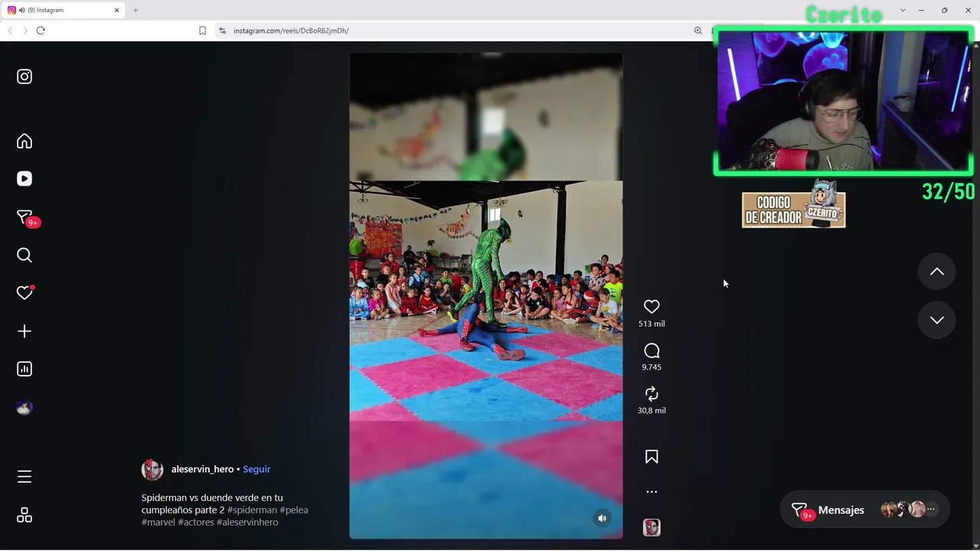Close the Instagram browser tab
980x551 pixels.
pyautogui.click(x=117, y=10)
